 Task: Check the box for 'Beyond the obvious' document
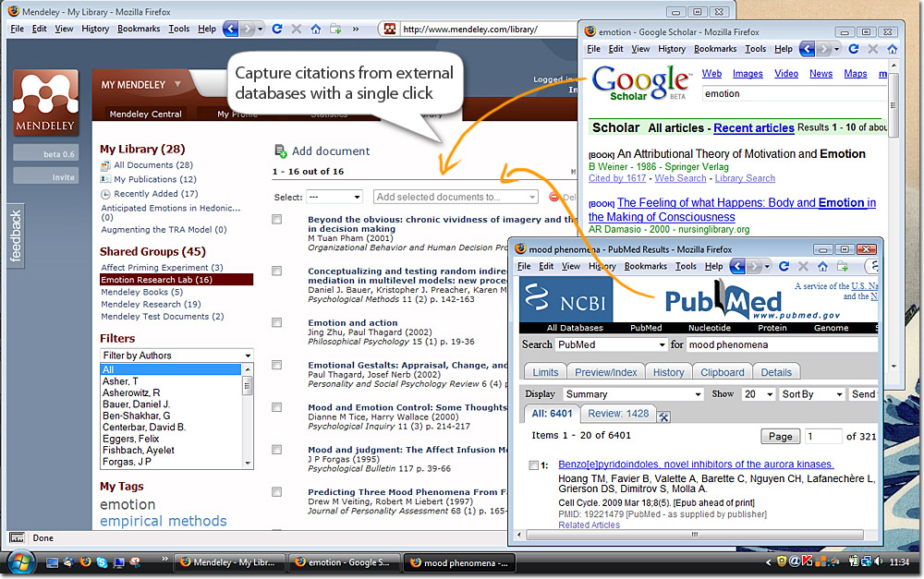pyautogui.click(x=276, y=219)
